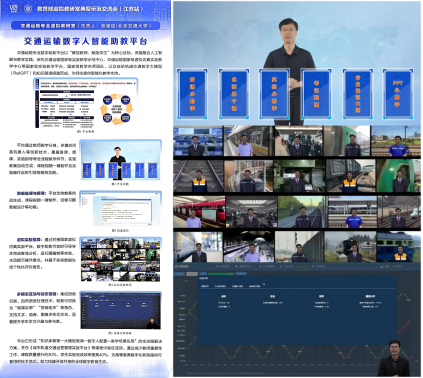Close the dark blue dashboard dialog
The height and width of the screenshot is (378, 423).
tap(394, 278)
